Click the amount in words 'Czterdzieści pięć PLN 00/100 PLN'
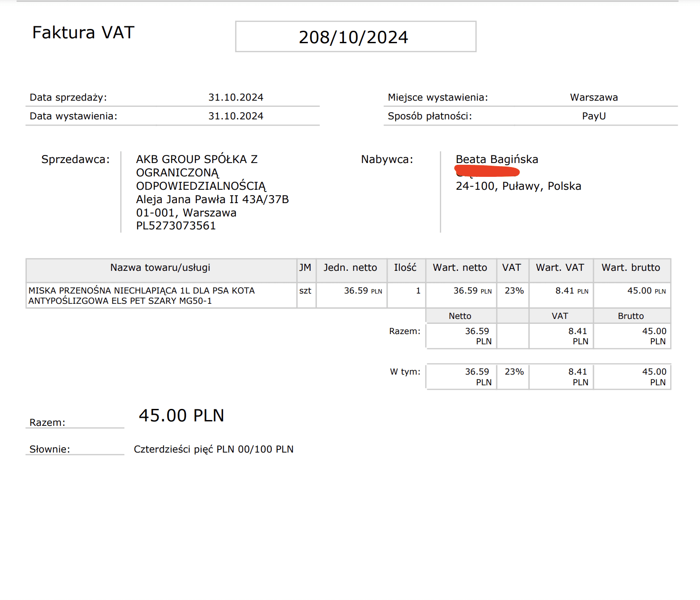The height and width of the screenshot is (600, 700). coord(214,449)
